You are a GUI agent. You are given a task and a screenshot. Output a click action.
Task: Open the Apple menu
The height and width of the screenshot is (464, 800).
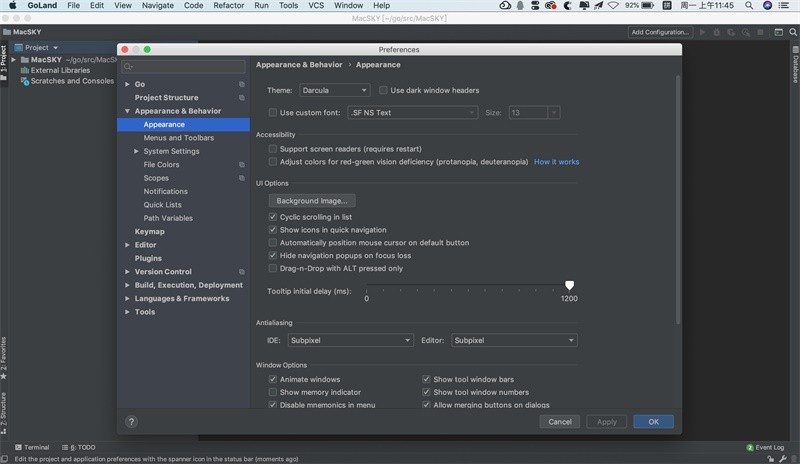(12, 6)
